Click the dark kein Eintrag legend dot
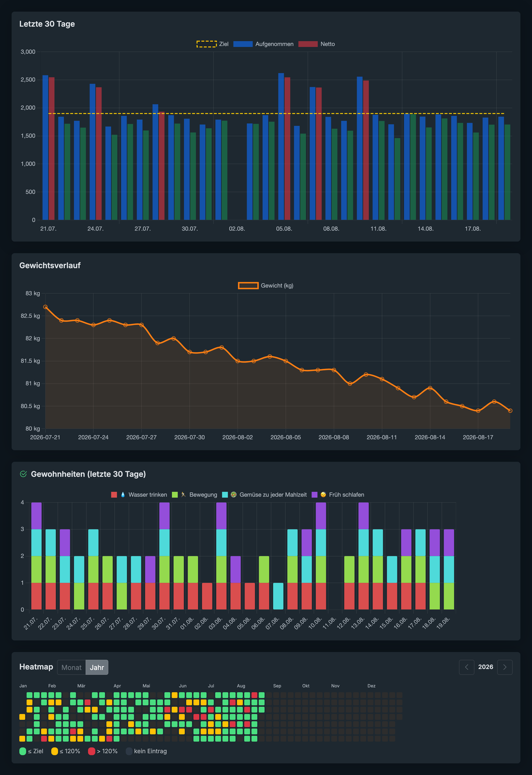 click(129, 751)
